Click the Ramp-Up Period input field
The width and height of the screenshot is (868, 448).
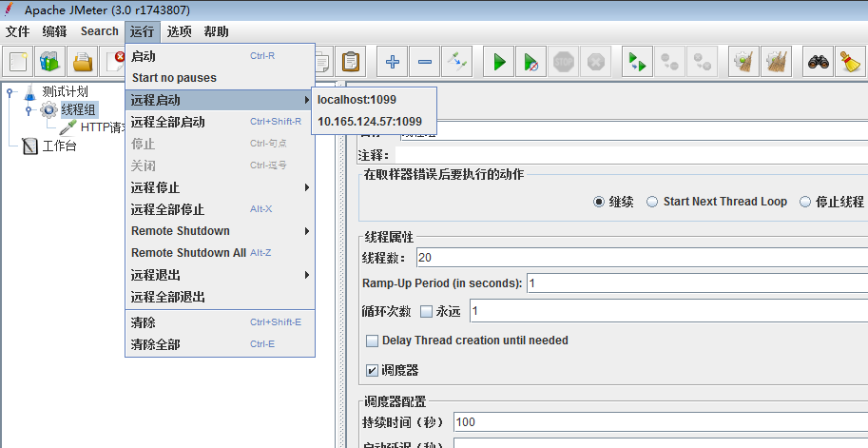pos(698,283)
